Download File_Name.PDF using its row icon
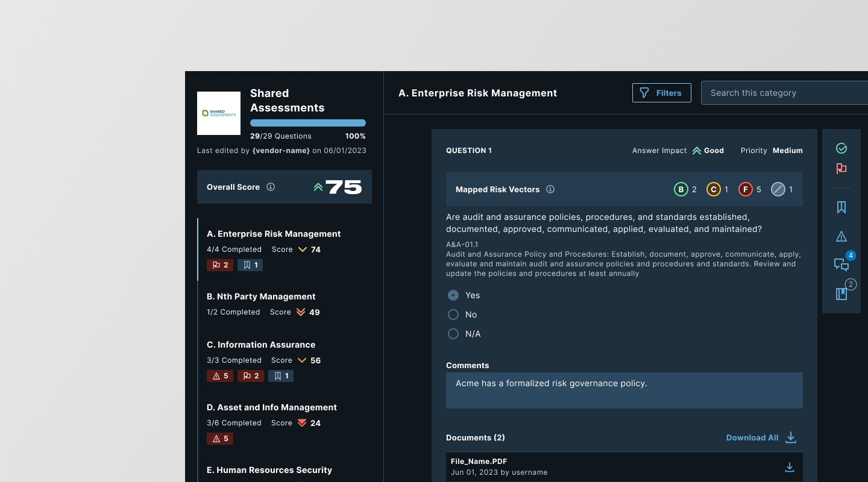This screenshot has width=868, height=482. pyautogui.click(x=790, y=467)
